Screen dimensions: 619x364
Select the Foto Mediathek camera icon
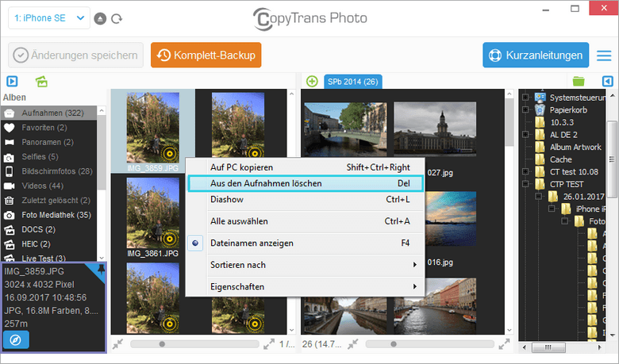click(x=9, y=215)
